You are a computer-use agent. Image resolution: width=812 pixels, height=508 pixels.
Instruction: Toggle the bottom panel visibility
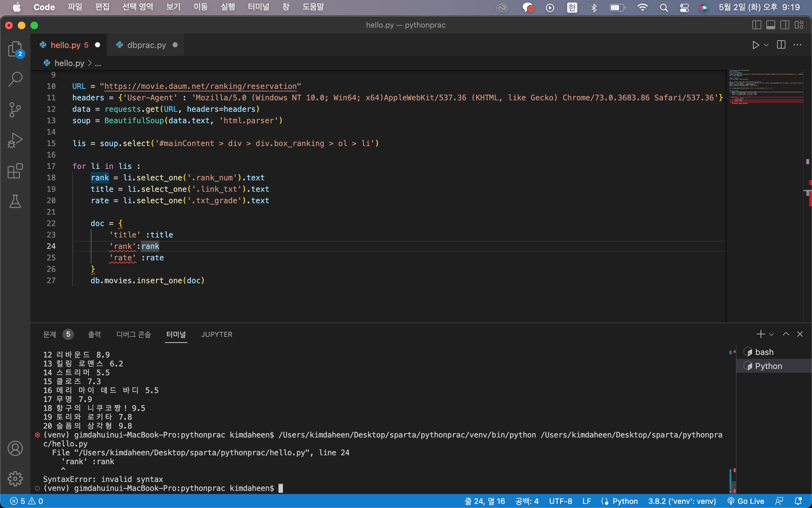[771, 25]
